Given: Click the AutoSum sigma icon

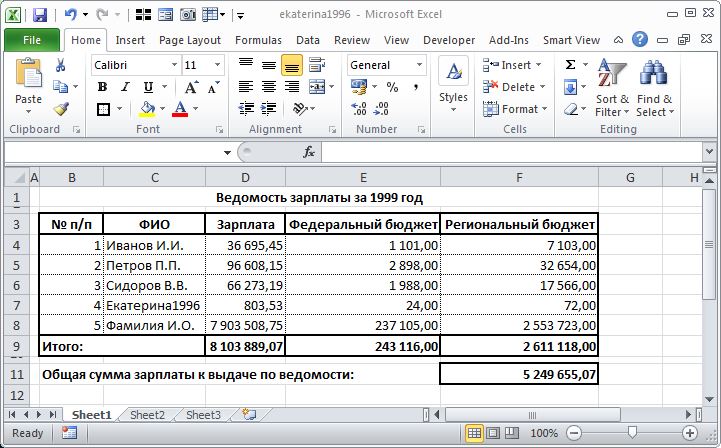Looking at the screenshot, I should click(570, 64).
